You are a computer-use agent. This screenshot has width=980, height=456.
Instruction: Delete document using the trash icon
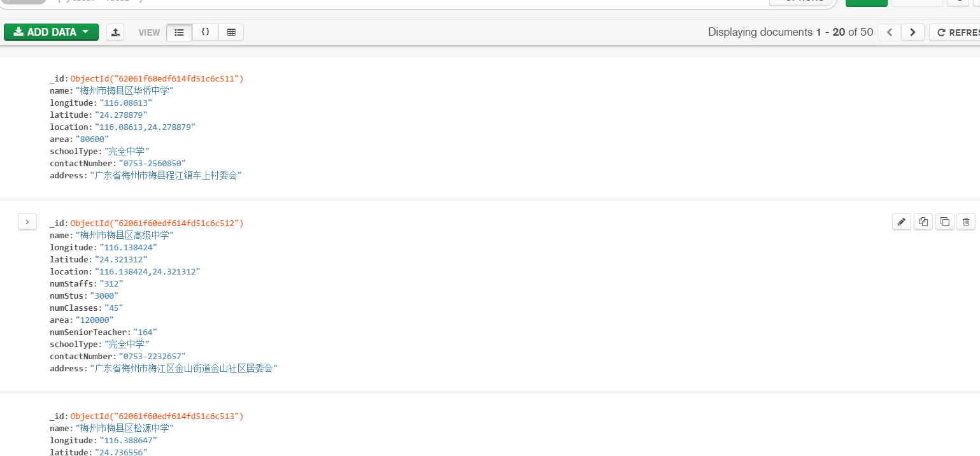[966, 222]
